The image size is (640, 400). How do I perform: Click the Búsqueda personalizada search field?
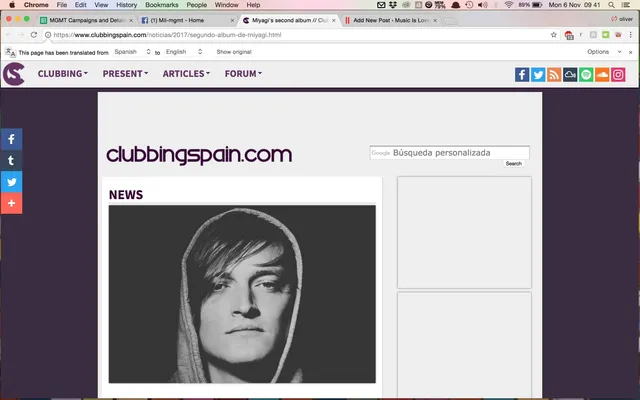click(x=449, y=153)
